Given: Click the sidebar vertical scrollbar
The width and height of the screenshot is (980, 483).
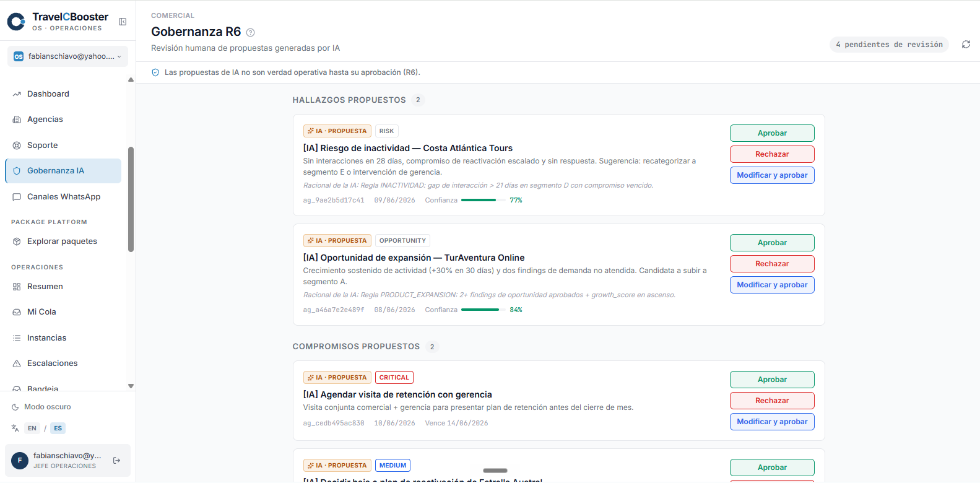Looking at the screenshot, I should click(x=131, y=199).
